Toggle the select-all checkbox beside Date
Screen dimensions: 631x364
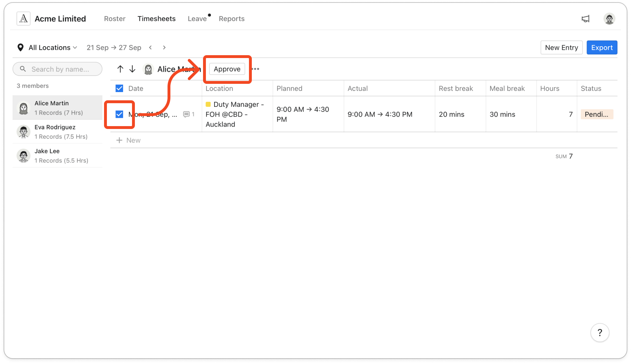119,88
